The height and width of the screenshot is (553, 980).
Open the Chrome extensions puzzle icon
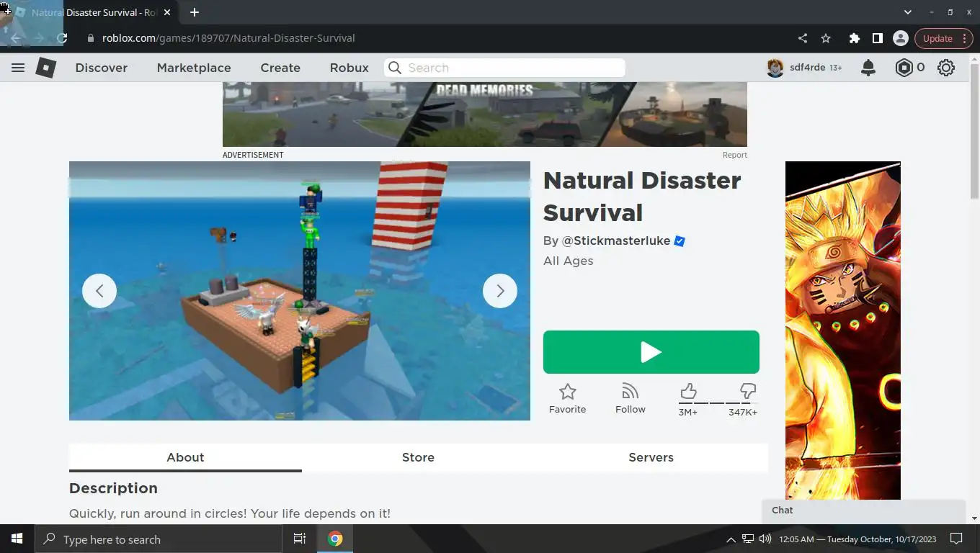click(x=855, y=38)
